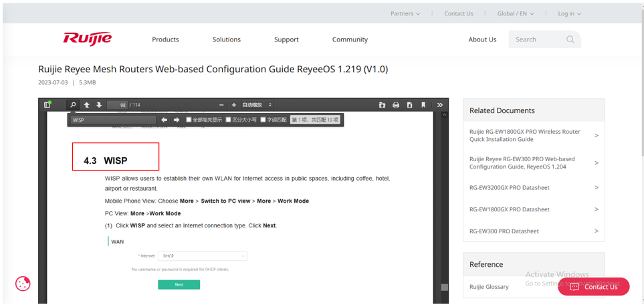Click the PDF viewer vertical scrollbar thumb

click(x=444, y=288)
